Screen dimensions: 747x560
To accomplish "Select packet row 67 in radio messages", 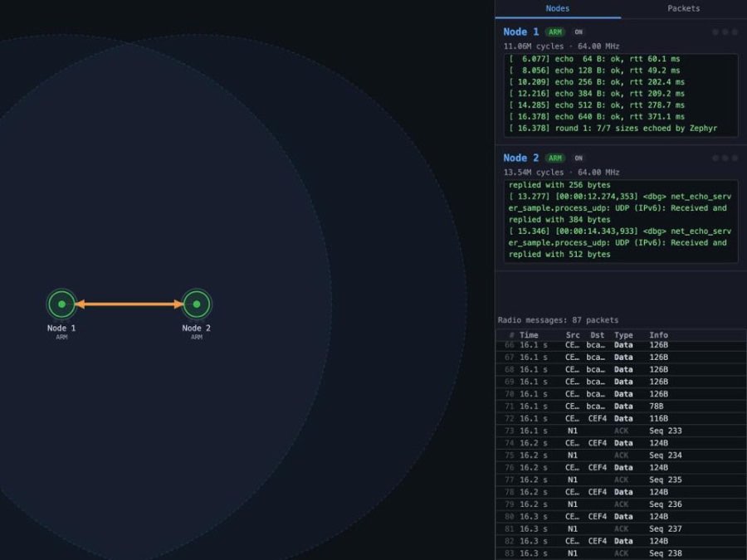I will point(621,357).
